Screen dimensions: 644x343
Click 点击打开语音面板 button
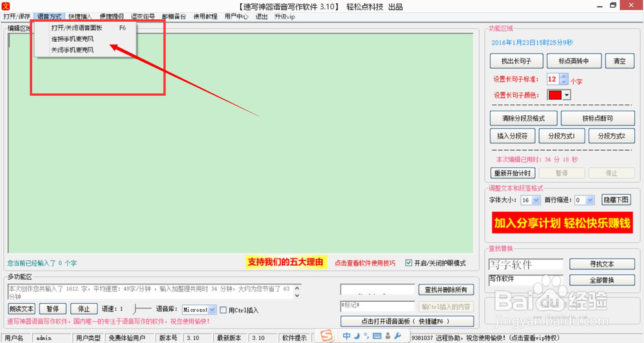pyautogui.click(x=407, y=321)
